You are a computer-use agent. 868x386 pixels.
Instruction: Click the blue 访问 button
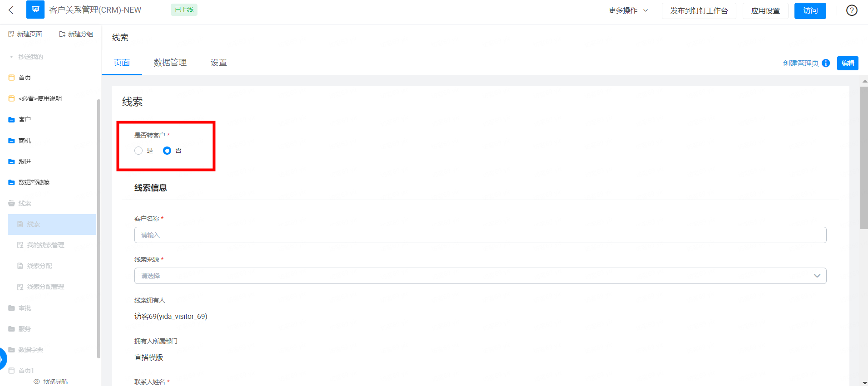[810, 11]
